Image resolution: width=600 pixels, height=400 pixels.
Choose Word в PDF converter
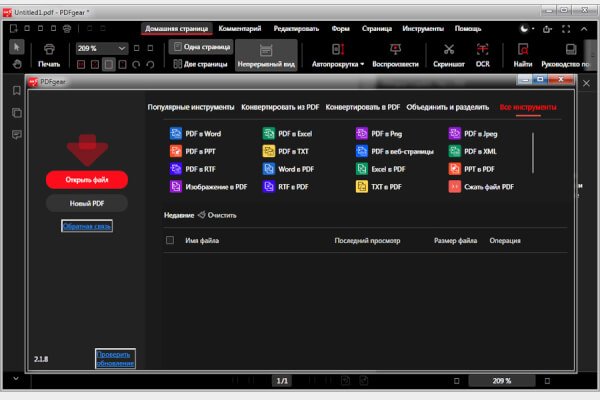tap(288, 169)
